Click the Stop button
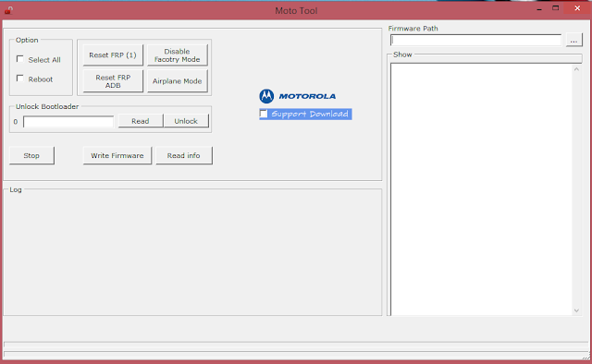 [31, 155]
